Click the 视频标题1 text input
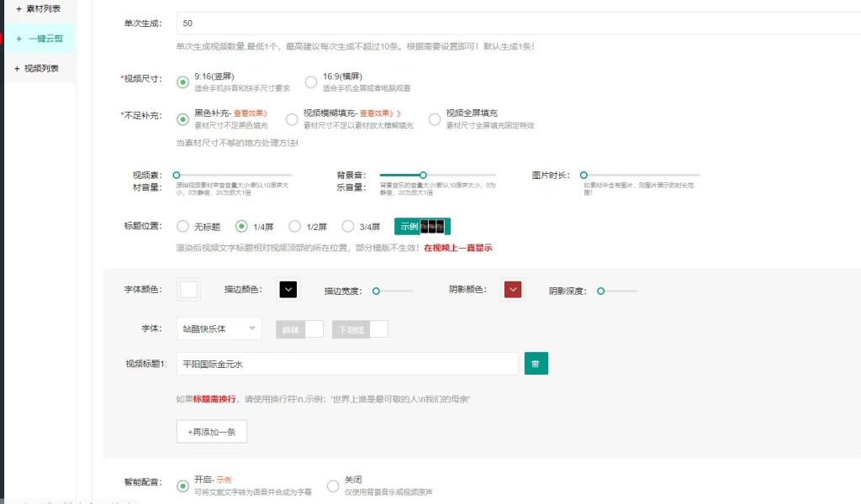The width and height of the screenshot is (861, 504). click(x=347, y=364)
